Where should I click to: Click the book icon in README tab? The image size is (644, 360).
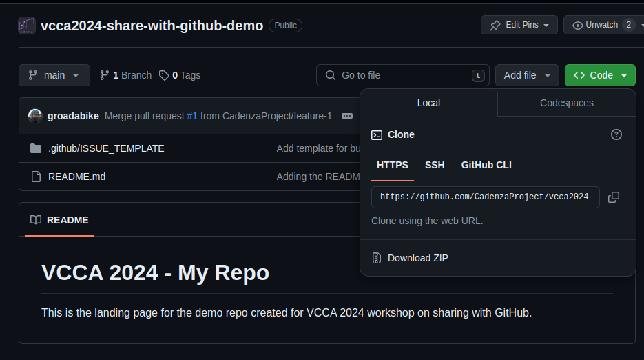[x=36, y=220]
